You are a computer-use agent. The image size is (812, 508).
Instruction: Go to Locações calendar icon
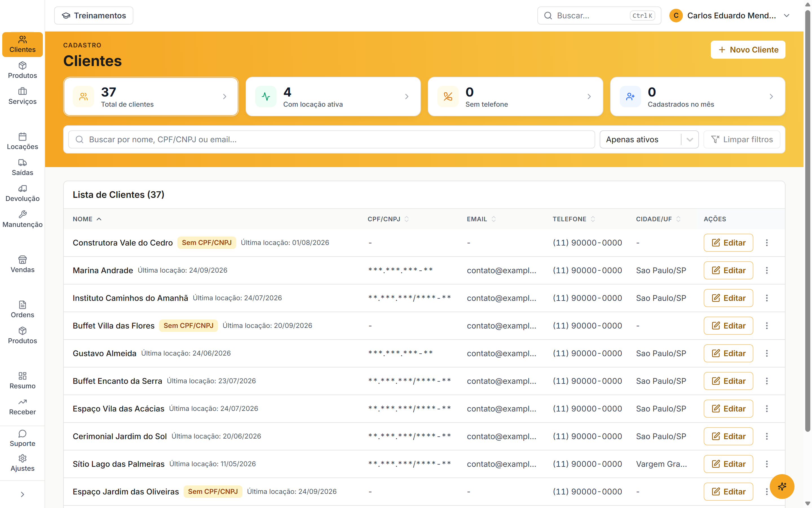[23, 137]
